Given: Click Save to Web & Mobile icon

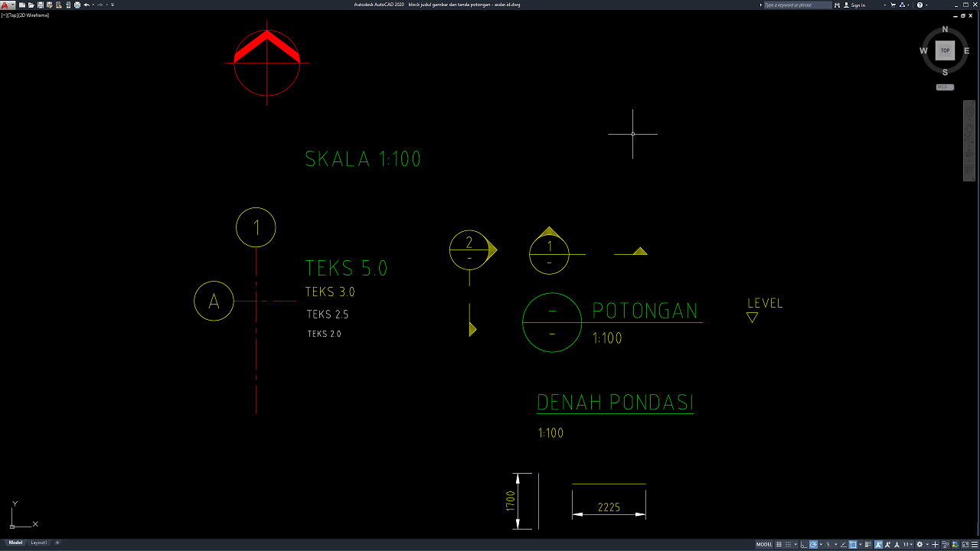Looking at the screenshot, I should 68,5.
